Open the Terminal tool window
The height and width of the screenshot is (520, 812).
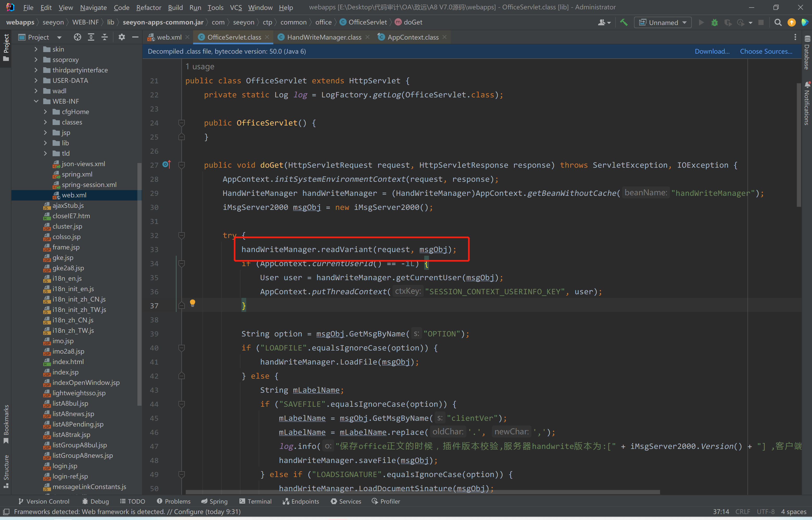point(255,502)
